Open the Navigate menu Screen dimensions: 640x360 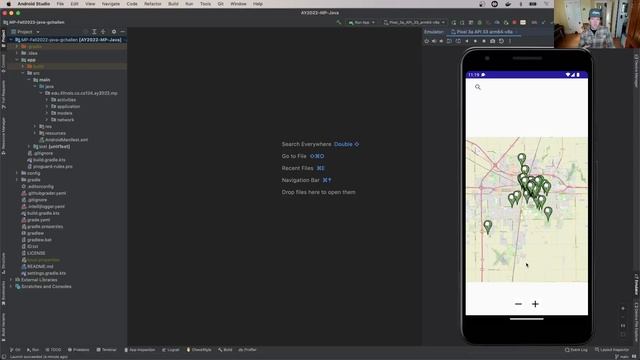pos(111,4)
